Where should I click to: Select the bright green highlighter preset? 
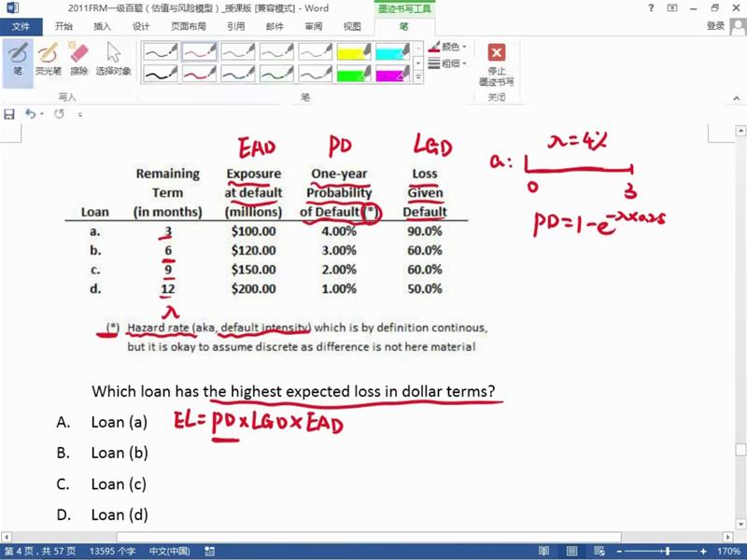pyautogui.click(x=354, y=74)
